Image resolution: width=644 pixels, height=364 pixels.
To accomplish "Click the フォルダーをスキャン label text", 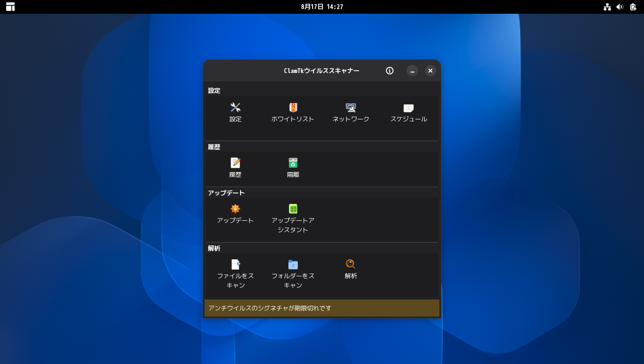I will point(293,281).
